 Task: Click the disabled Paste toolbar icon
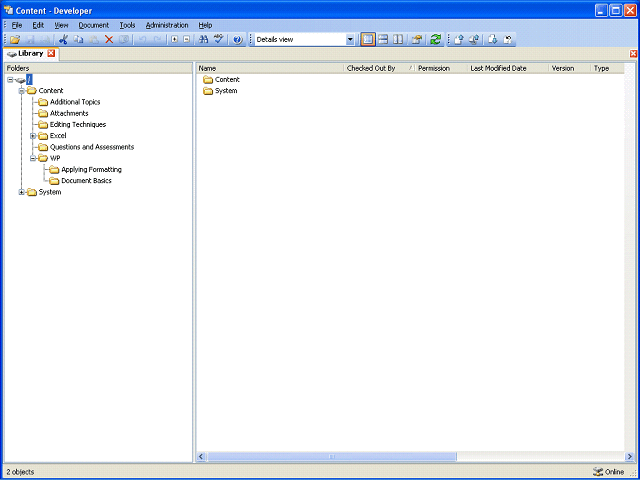point(94,40)
